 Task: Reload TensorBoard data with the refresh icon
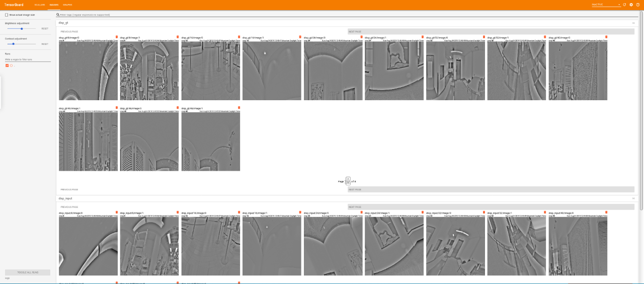[x=624, y=5]
